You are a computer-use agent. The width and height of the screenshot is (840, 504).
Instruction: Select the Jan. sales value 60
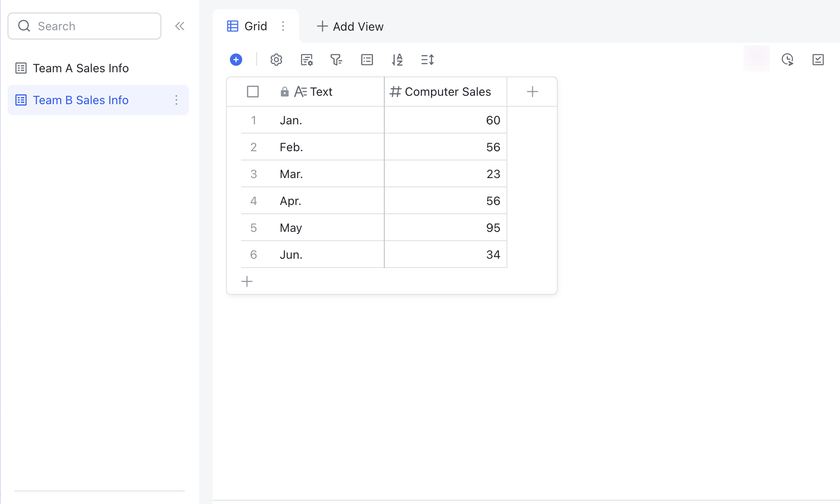click(446, 120)
